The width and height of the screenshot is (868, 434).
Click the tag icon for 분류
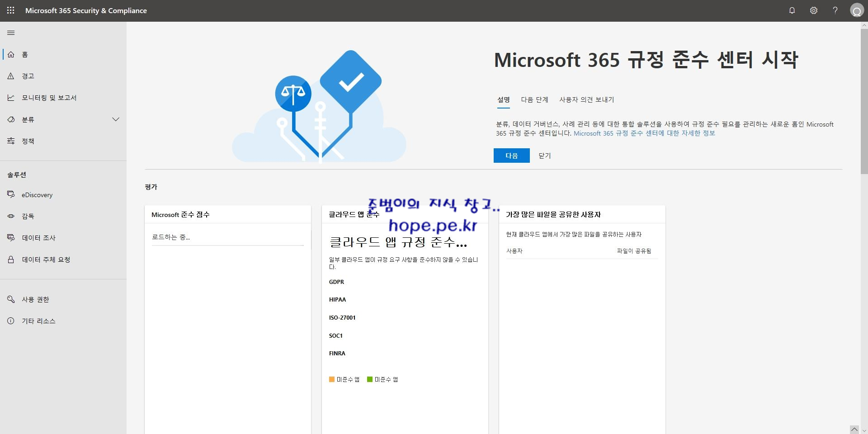click(11, 119)
